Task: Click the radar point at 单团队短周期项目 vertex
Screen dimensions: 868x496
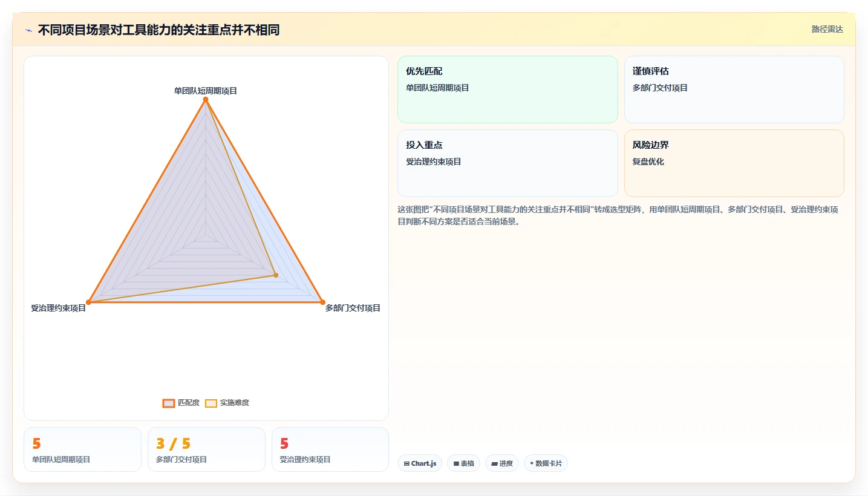Action: pos(206,100)
